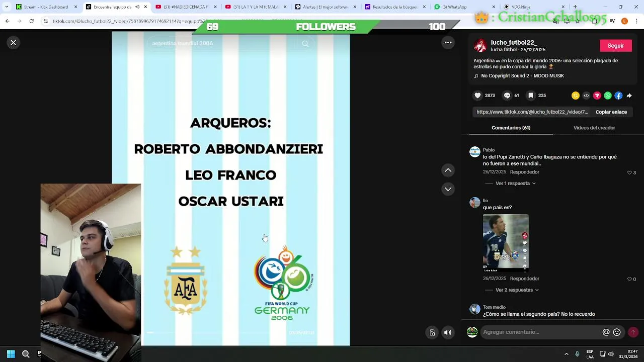The image size is (644, 362).
Task: Switch to the WhatsApp browser tab
Action: point(465,7)
